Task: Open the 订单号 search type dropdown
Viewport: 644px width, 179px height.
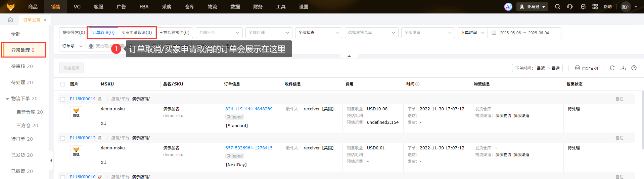Action: coord(72,46)
